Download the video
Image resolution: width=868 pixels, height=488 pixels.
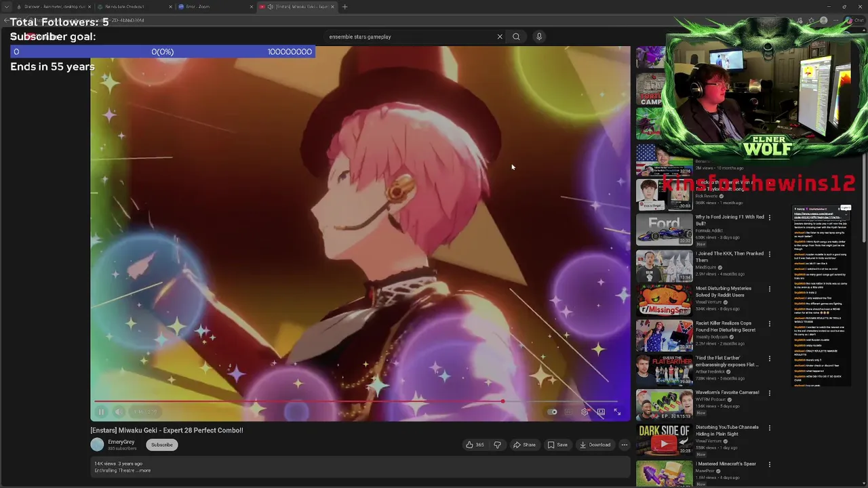[x=595, y=445]
